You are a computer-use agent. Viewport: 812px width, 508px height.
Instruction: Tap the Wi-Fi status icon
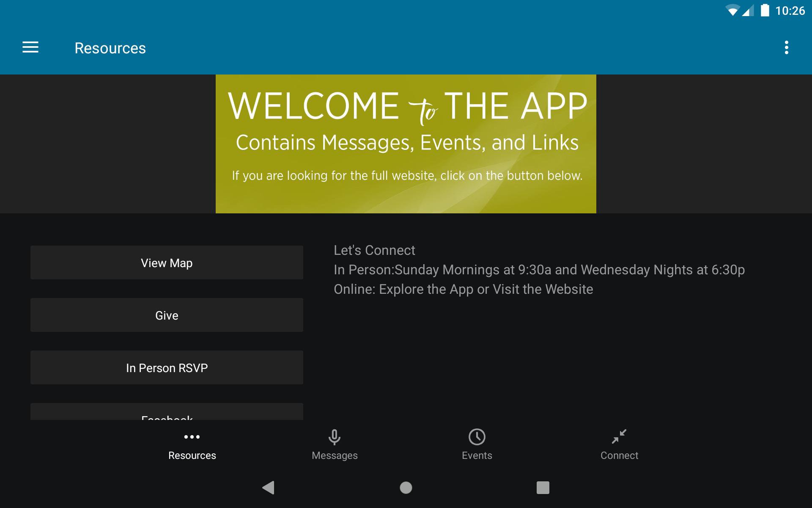[x=732, y=11]
